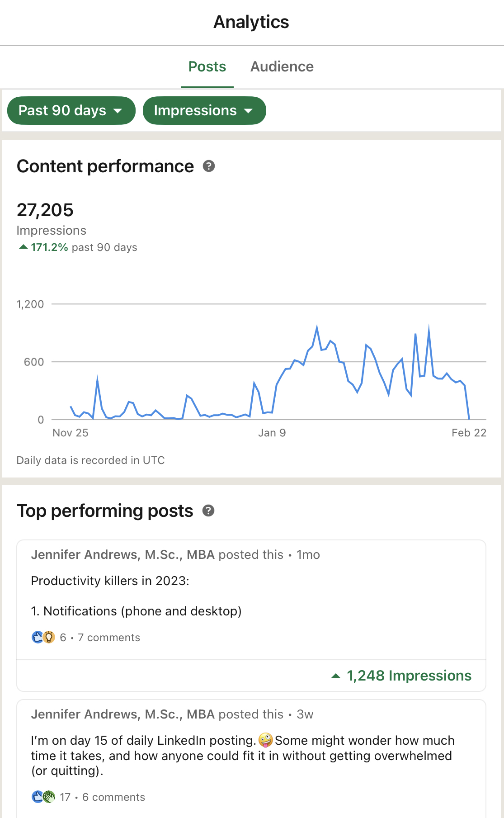Click the Jan 9 chart axis label
504x818 pixels.
tap(272, 433)
